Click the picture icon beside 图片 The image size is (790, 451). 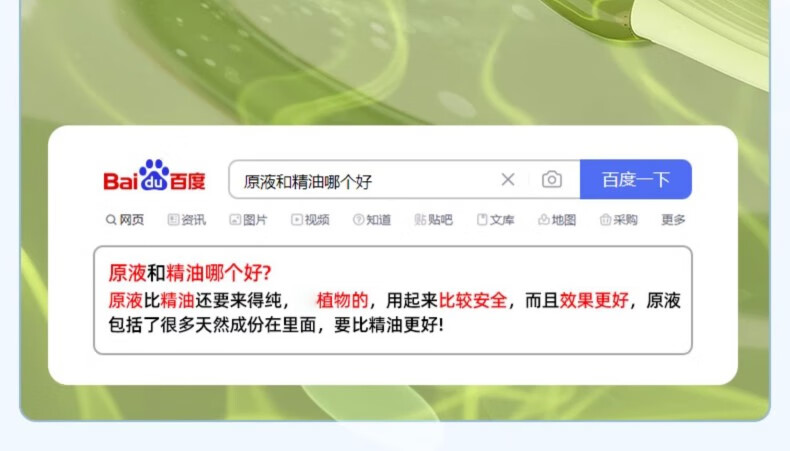tap(235, 220)
